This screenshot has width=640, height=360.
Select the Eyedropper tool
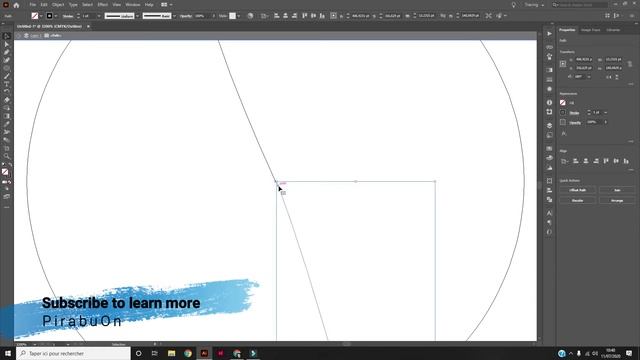click(x=7, y=124)
